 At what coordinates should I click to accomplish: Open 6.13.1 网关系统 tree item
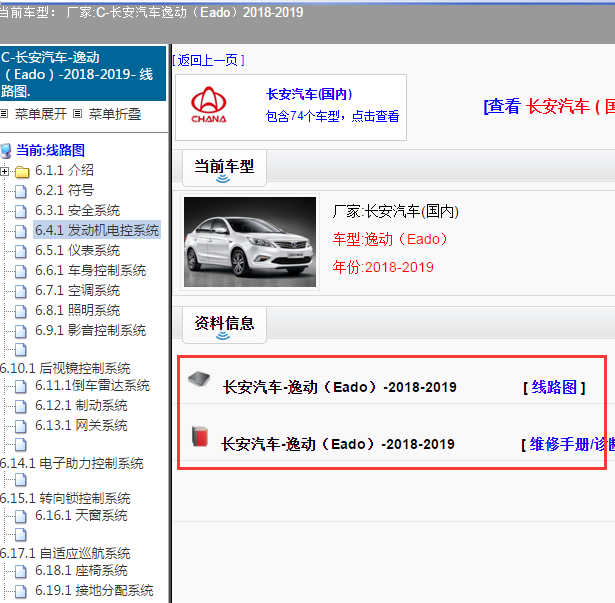click(x=81, y=425)
